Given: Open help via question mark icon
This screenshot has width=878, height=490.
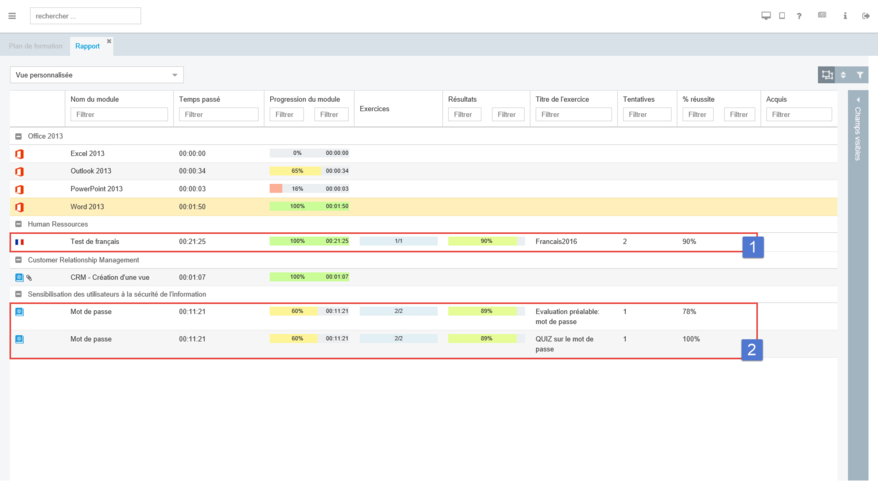Looking at the screenshot, I should [799, 16].
